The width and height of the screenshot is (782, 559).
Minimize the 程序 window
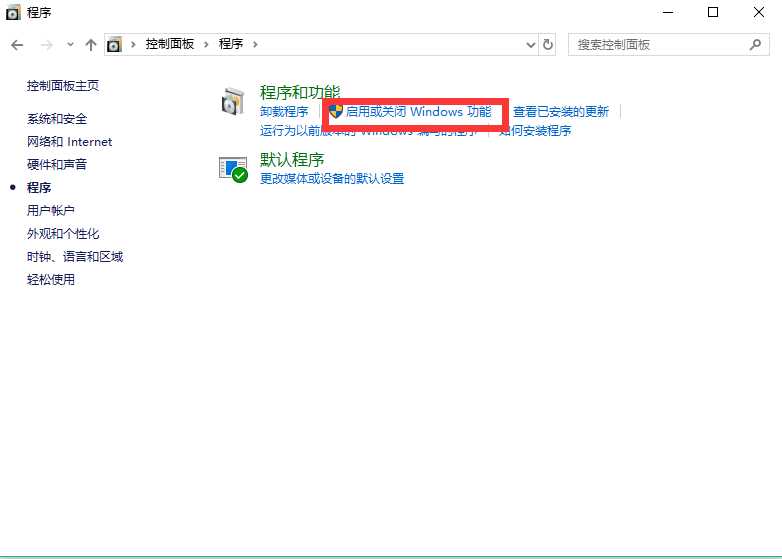[x=668, y=12]
